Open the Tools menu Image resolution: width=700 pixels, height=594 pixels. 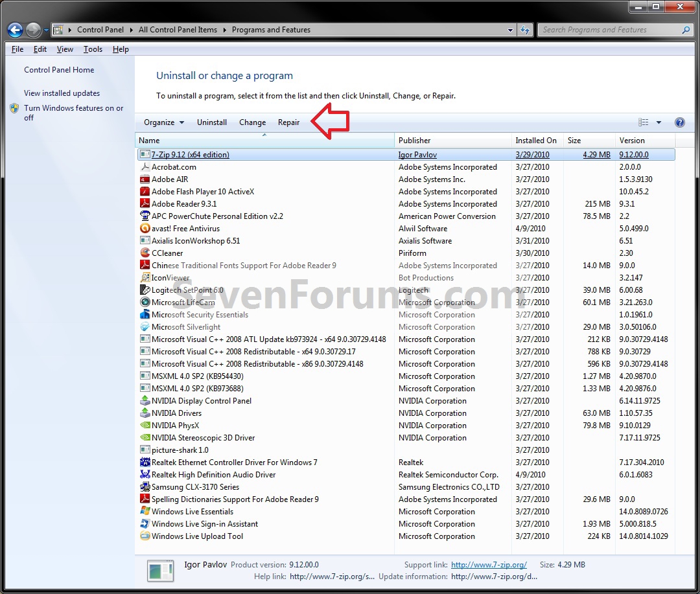(93, 49)
